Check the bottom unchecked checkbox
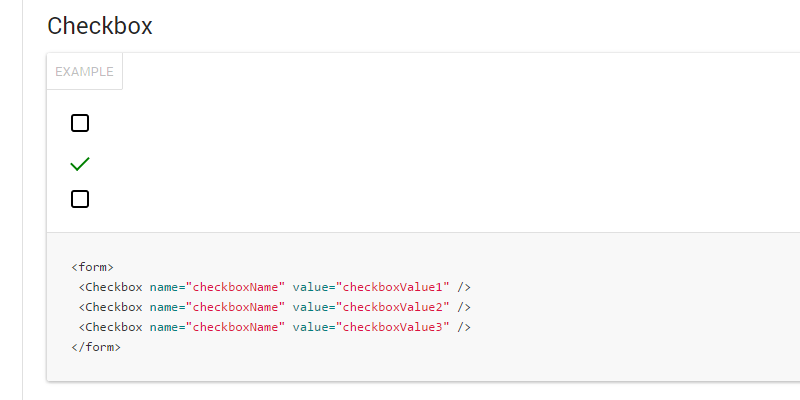The width and height of the screenshot is (800, 400). tap(80, 199)
